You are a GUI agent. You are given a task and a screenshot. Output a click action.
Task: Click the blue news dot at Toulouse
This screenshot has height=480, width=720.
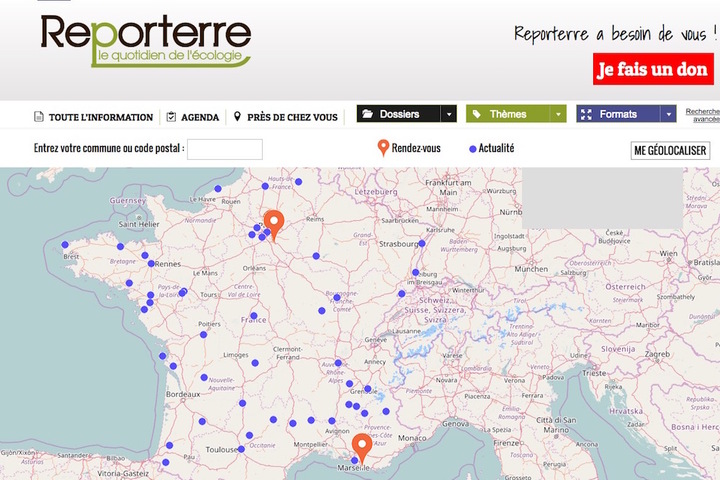241,449
